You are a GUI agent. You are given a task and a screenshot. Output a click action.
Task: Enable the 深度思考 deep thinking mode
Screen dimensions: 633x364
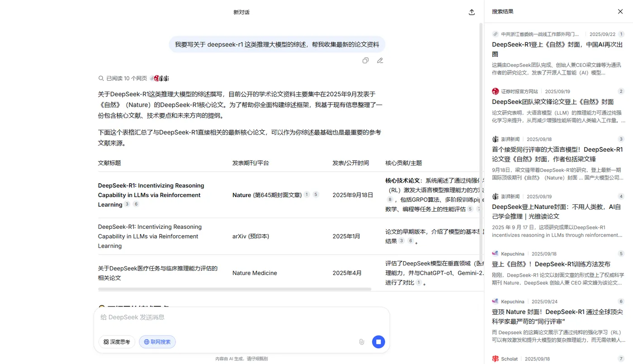pyautogui.click(x=117, y=342)
